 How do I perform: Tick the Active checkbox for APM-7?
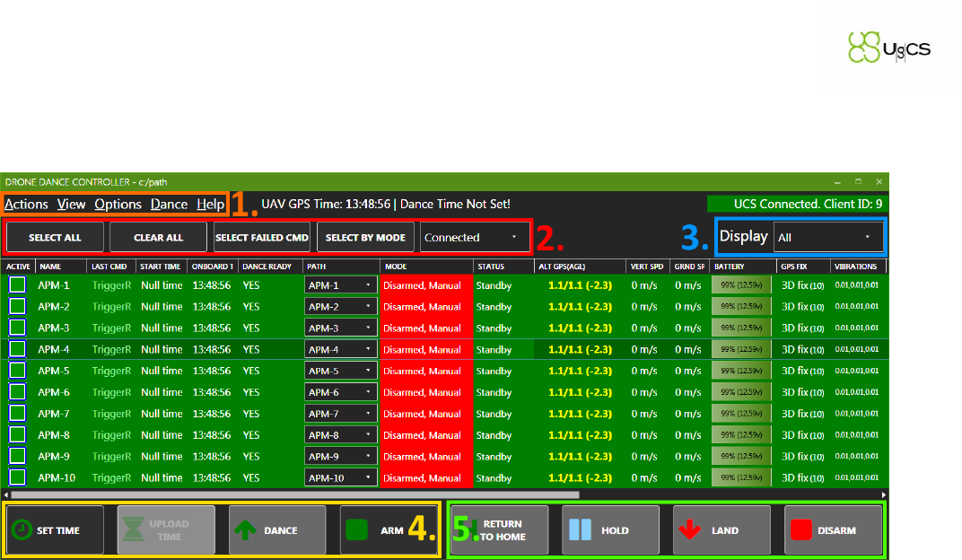point(18,414)
